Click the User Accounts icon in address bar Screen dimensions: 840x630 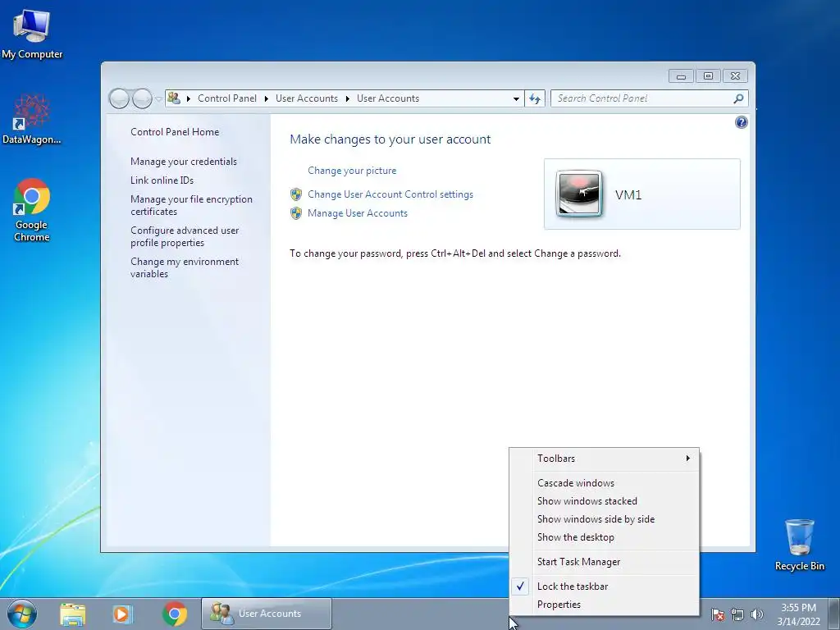pos(174,98)
